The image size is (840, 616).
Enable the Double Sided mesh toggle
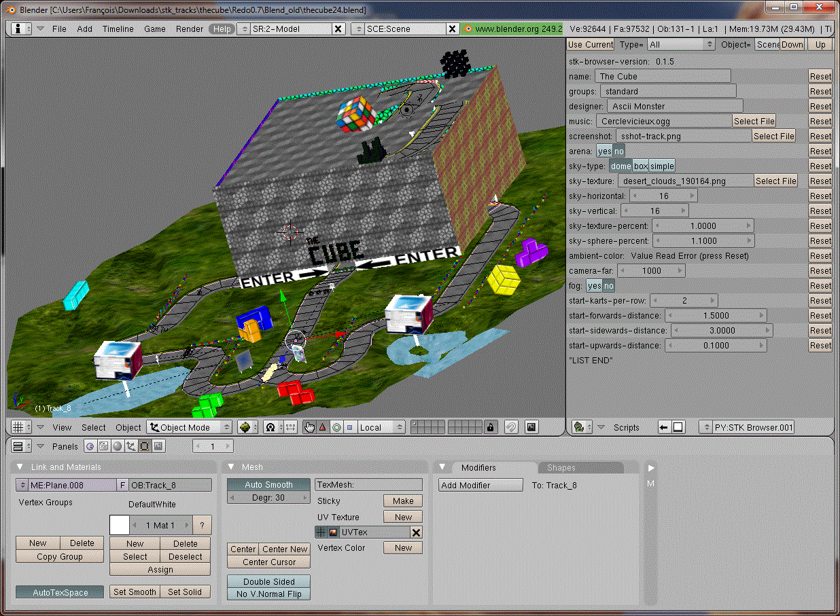click(268, 581)
